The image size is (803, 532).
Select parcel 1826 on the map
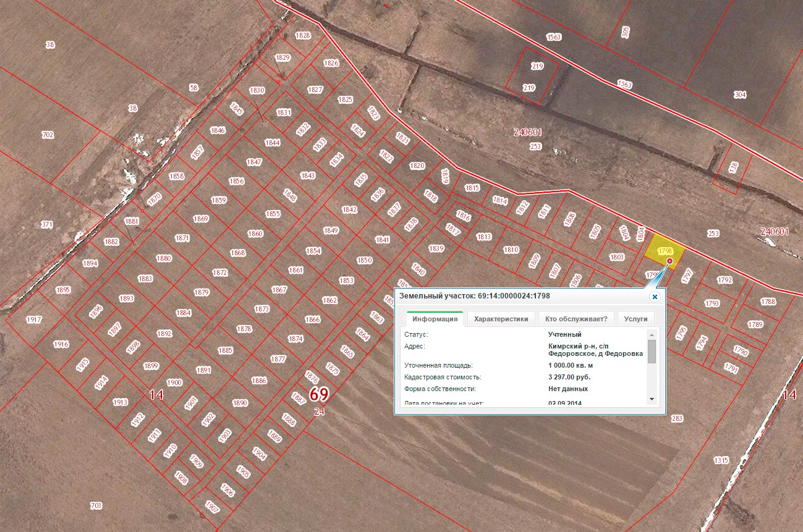coord(331,63)
